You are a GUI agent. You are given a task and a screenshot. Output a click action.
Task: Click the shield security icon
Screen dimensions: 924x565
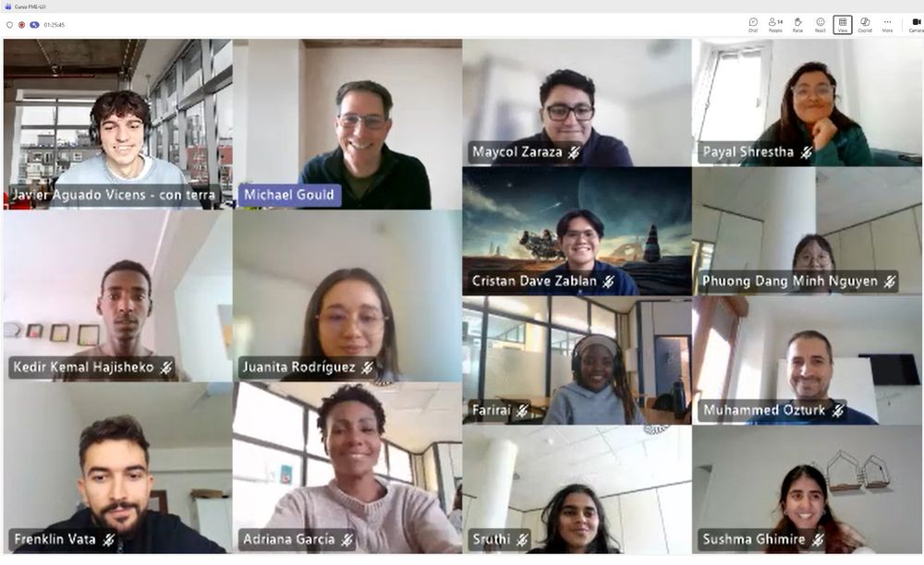9,25
